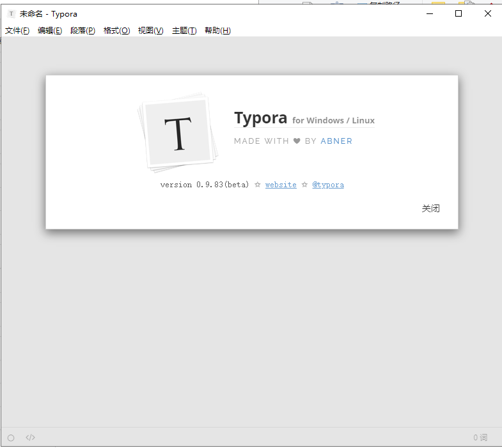Image resolution: width=502 pixels, height=448 pixels.
Task: Toggle source code mode icon in status bar
Action: 30,438
